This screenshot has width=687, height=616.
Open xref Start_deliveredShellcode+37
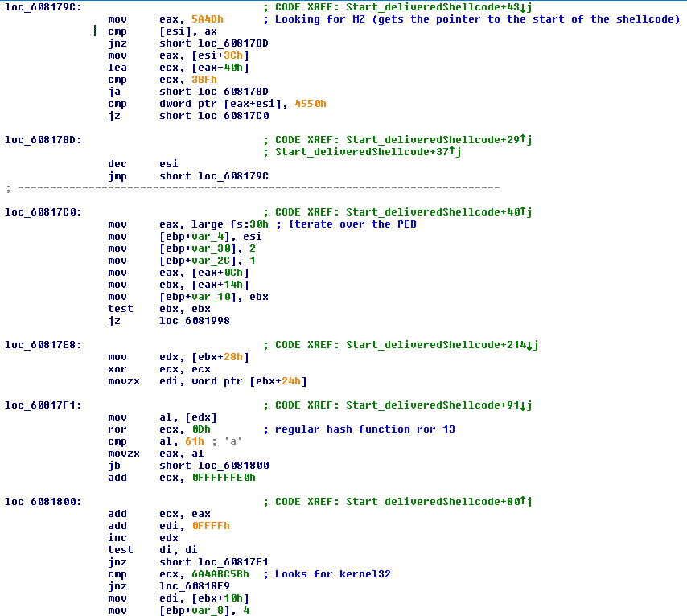coord(368,152)
